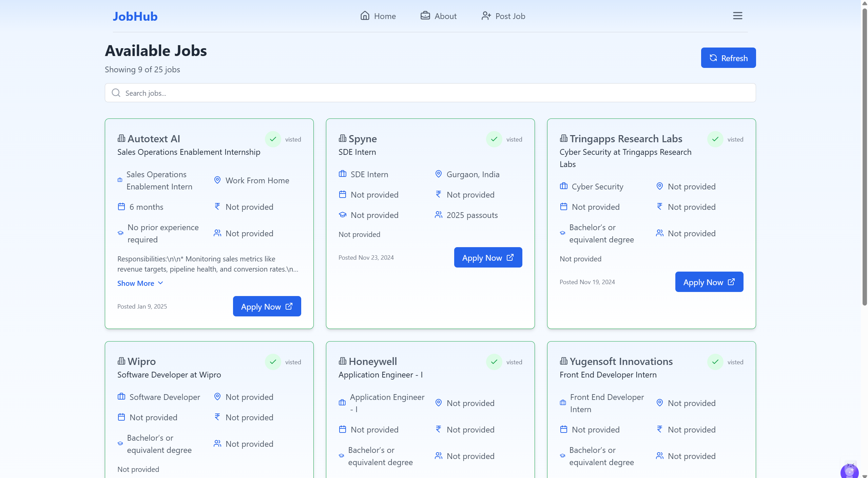
Task: Click the 'Cyber Security' role text
Action: pyautogui.click(x=597, y=187)
